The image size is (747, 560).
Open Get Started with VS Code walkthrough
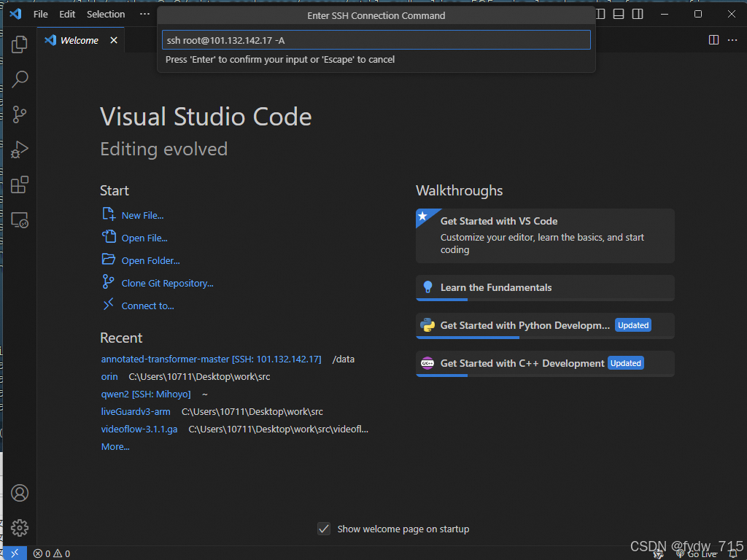pyautogui.click(x=545, y=236)
